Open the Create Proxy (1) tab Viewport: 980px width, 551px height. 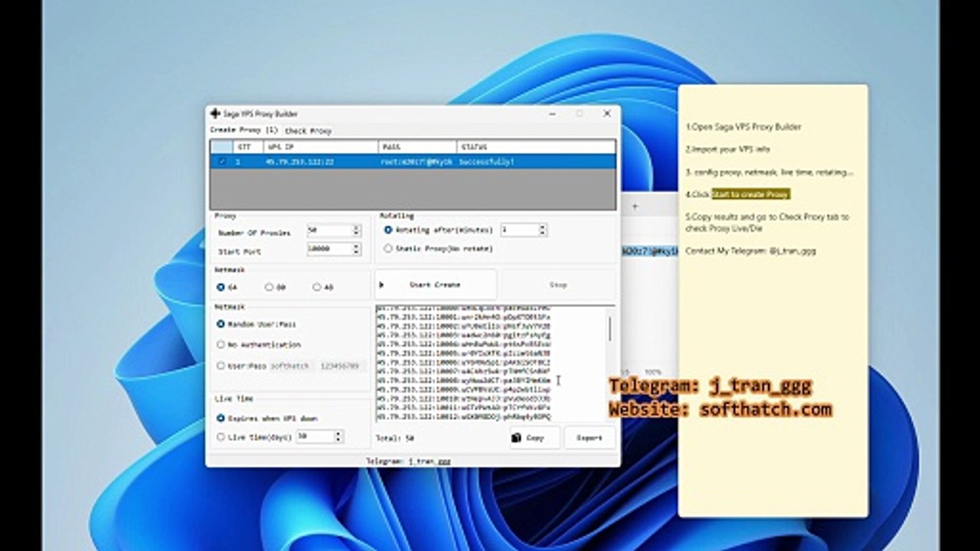pos(244,130)
